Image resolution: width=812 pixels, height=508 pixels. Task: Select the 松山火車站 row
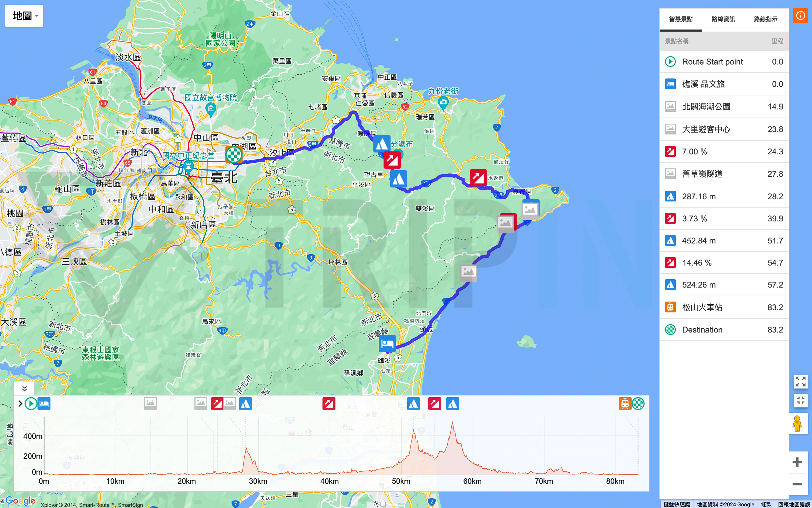pyautogui.click(x=724, y=307)
